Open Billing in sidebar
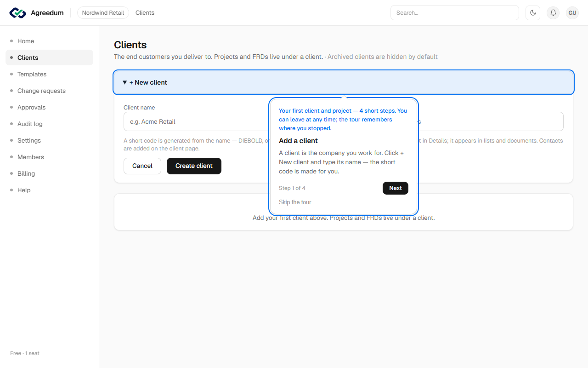The image size is (588, 368). pos(49,173)
